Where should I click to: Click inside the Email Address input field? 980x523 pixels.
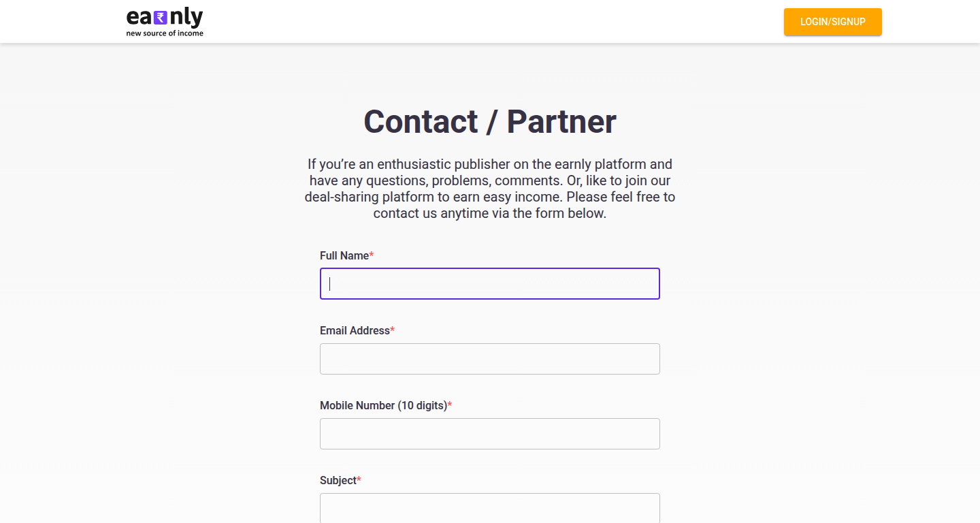point(489,358)
